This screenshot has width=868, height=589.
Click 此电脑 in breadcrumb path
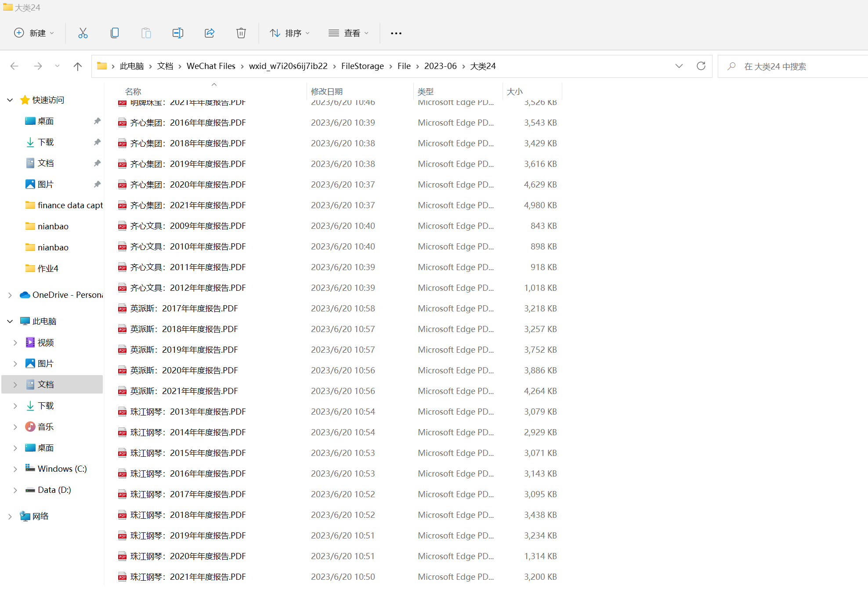point(132,66)
